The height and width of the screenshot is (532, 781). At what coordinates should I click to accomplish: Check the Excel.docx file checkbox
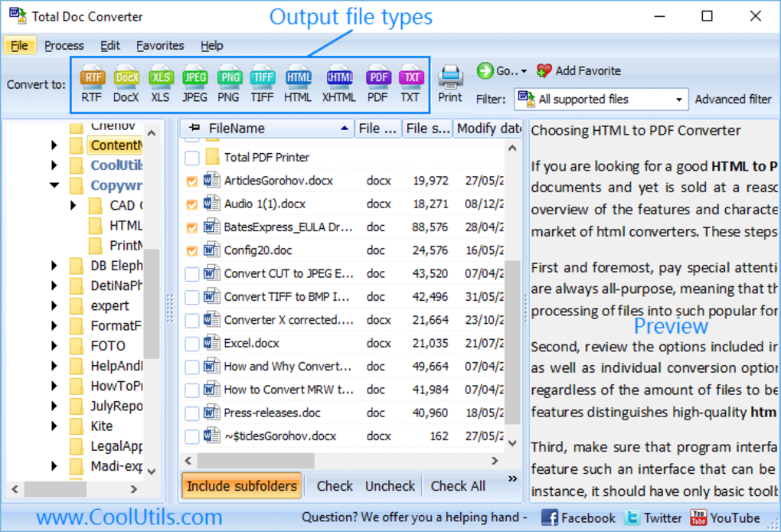tap(194, 343)
